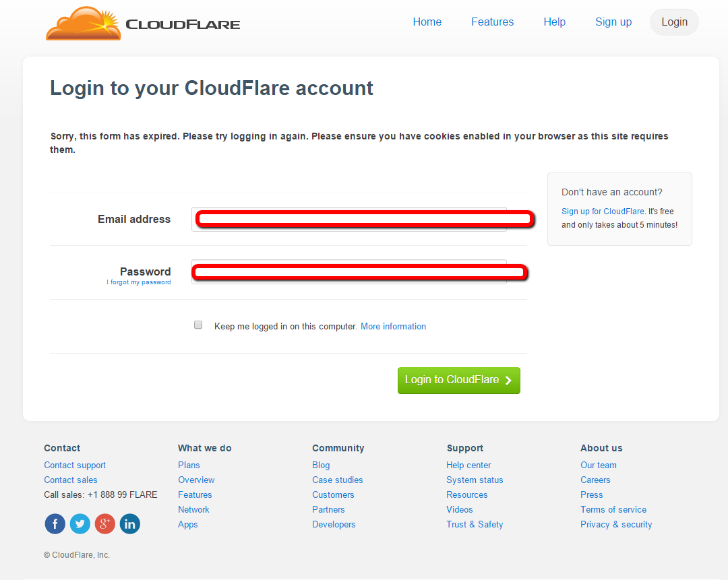Open Features in the top navigation

pyautogui.click(x=493, y=22)
